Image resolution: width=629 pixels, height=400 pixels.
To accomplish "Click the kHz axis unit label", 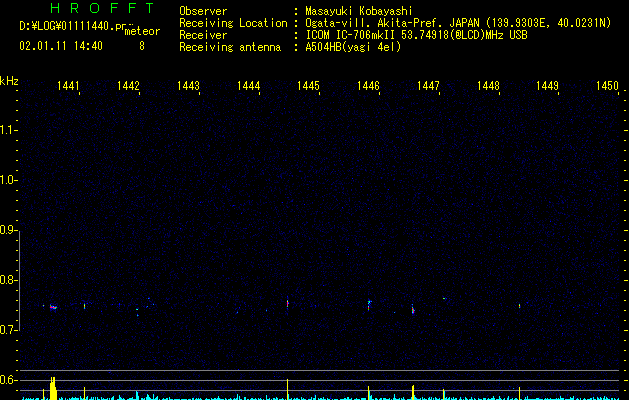I will (9, 81).
